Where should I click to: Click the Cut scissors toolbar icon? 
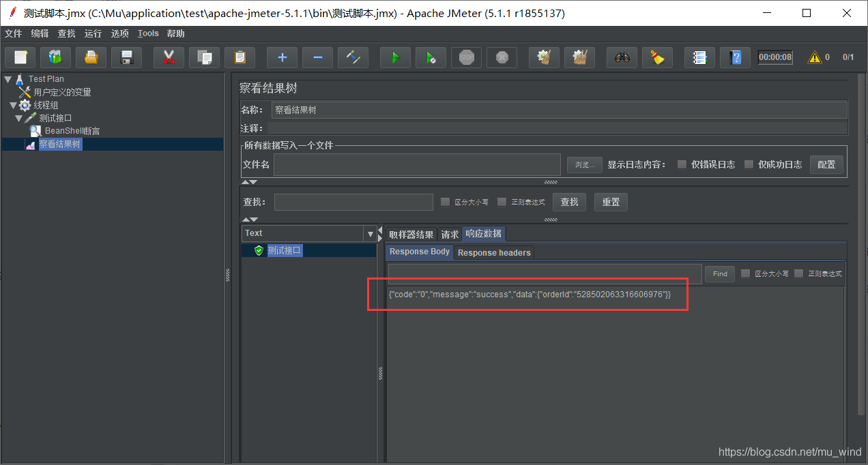[169, 58]
